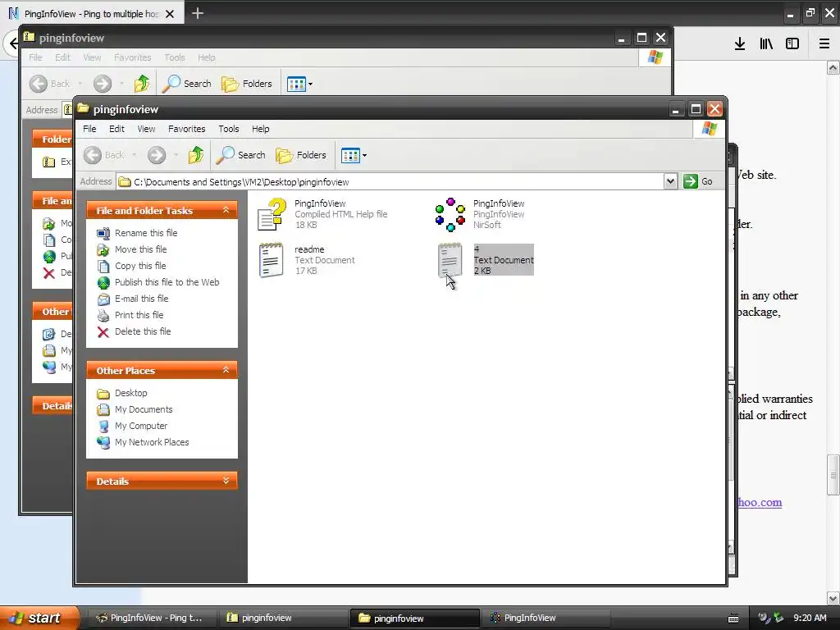Click Search in background pinginfoview window
Screen dimensions: 840x630
coord(186,84)
